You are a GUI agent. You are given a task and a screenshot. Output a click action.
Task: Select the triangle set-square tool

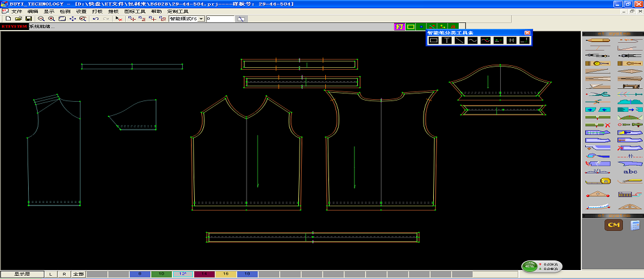click(597, 194)
